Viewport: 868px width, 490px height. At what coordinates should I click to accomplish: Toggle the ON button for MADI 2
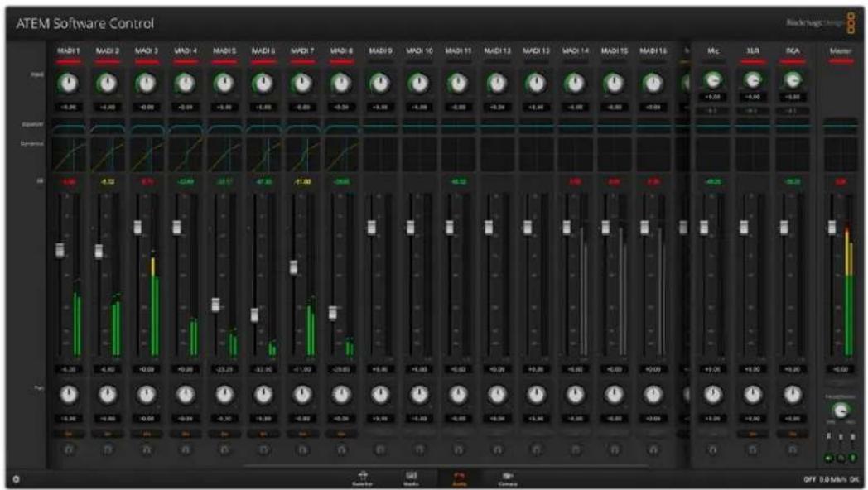[x=108, y=435]
